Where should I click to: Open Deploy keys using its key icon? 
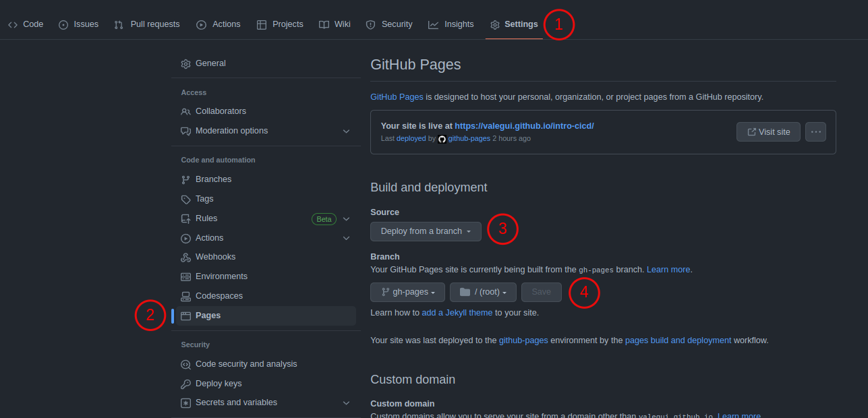pos(185,383)
